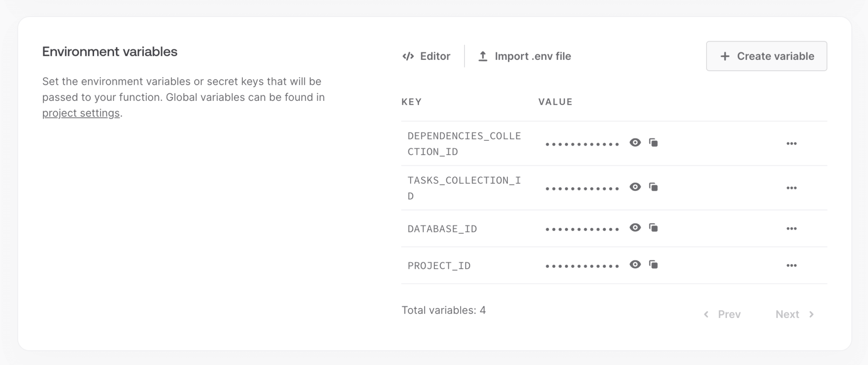Copy the DATABASE_ID value
This screenshot has width=868, height=365.
coord(654,228)
